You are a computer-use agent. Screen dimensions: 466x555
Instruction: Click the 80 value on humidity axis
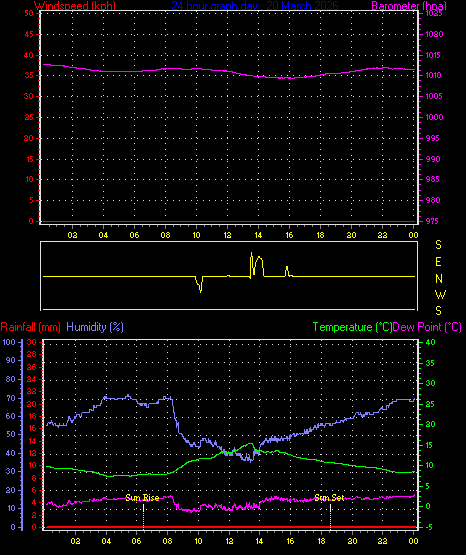click(11, 379)
